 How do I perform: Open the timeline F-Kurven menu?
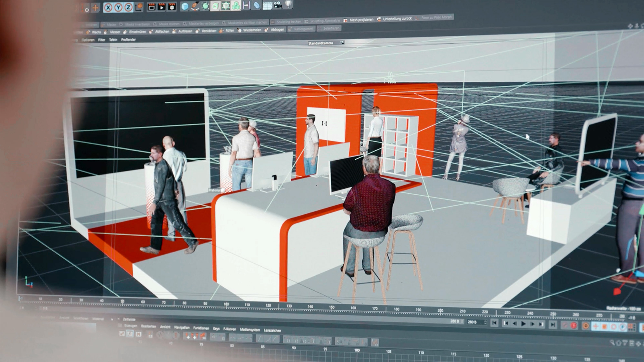pyautogui.click(x=230, y=329)
